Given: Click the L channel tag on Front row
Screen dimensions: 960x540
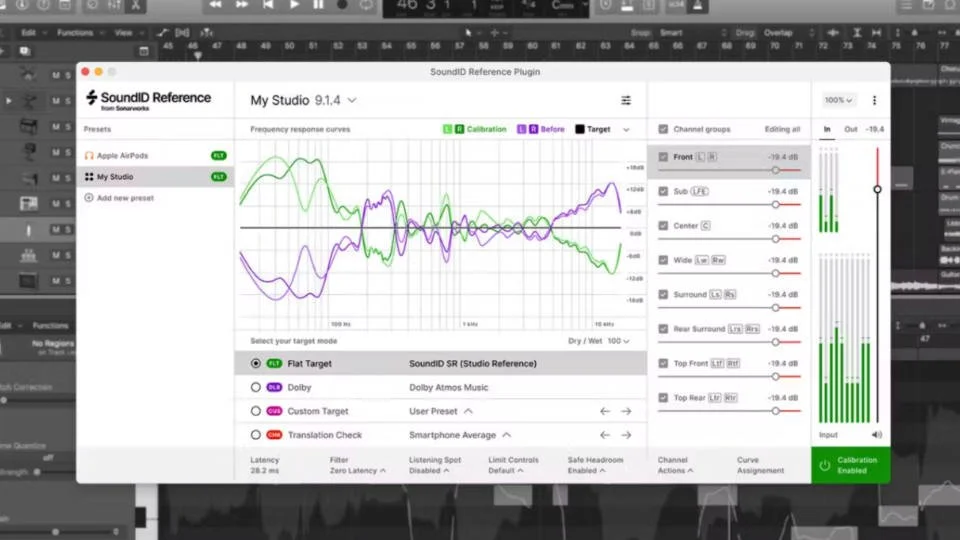Looking at the screenshot, I should click(700, 157).
